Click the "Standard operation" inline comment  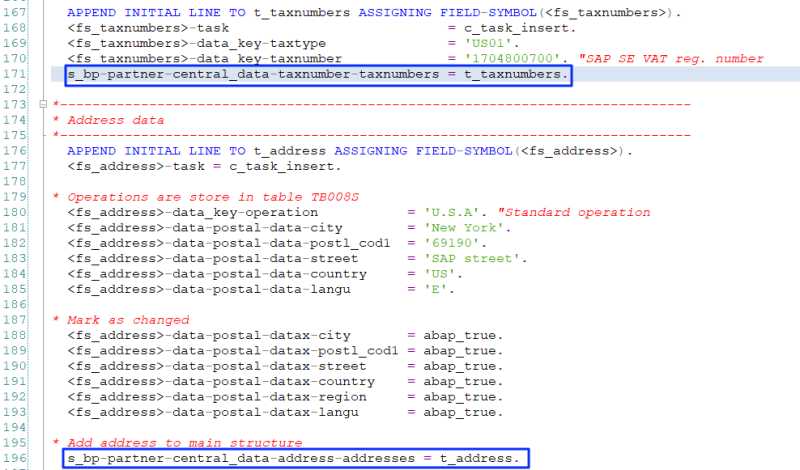coord(574,212)
